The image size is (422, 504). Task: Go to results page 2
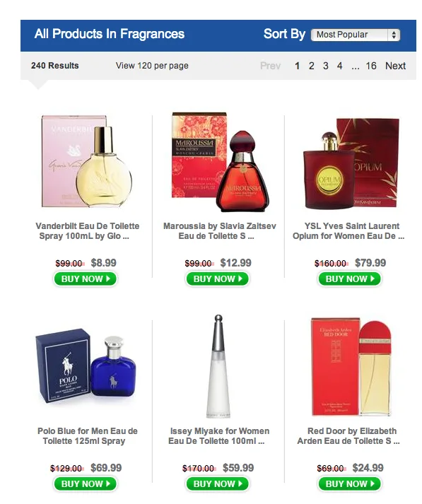point(312,66)
